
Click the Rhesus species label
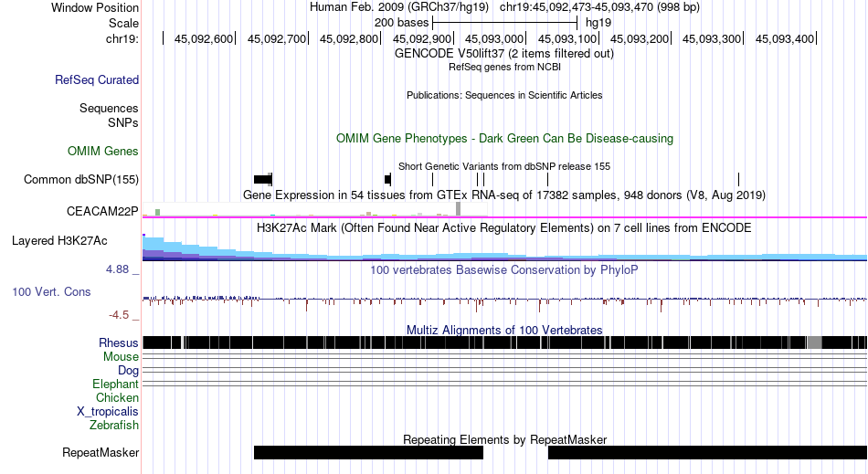pyautogui.click(x=119, y=342)
